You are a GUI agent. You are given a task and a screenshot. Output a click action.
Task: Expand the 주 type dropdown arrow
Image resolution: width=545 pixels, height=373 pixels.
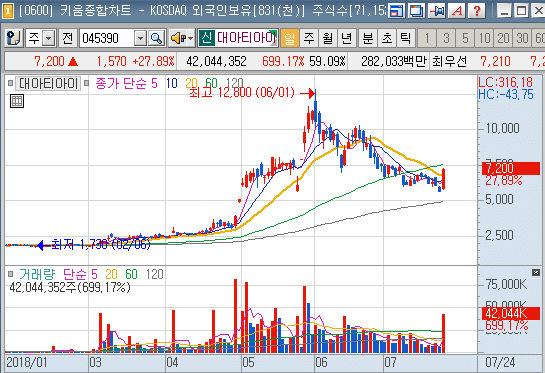pyautogui.click(x=49, y=38)
